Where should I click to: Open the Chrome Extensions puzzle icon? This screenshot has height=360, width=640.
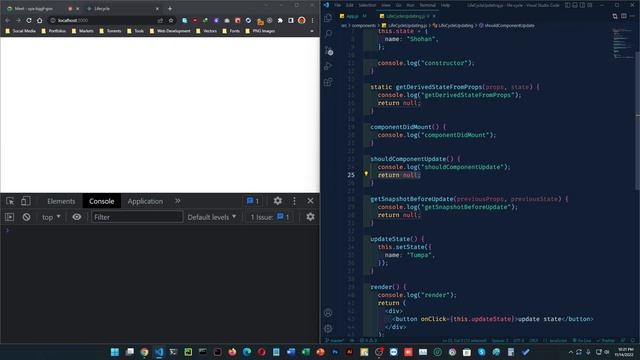pyautogui.click(x=280, y=20)
